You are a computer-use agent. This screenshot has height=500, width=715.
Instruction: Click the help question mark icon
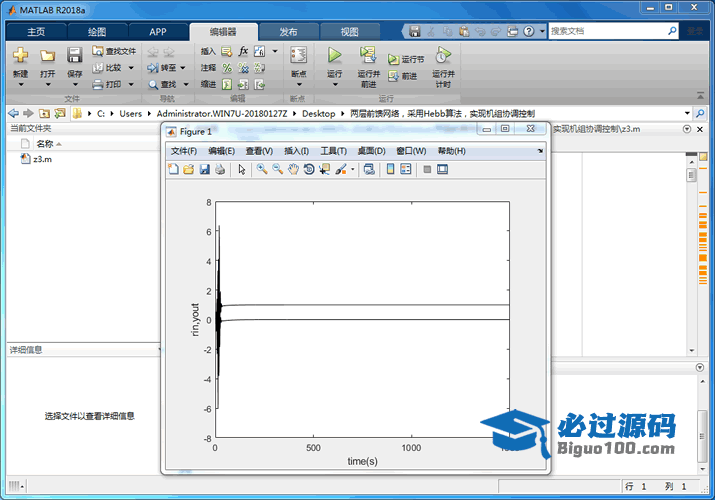pyautogui.click(x=528, y=31)
